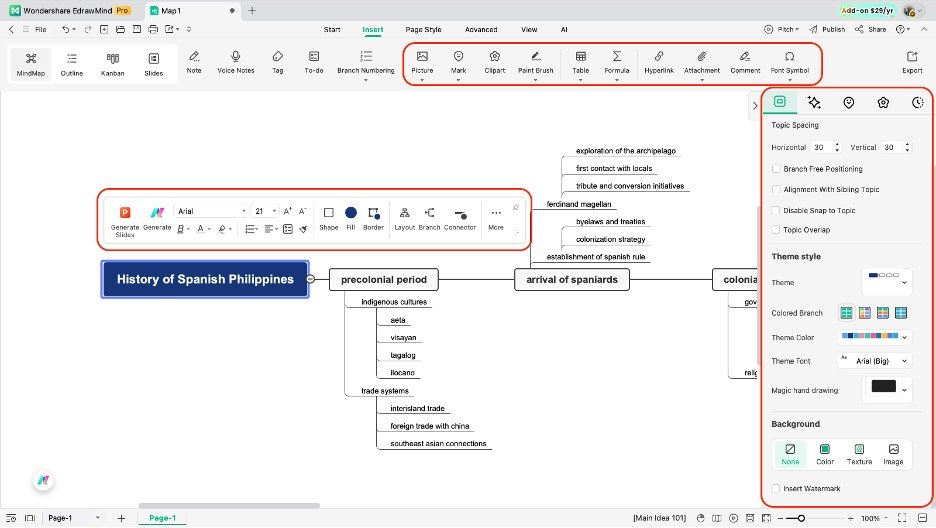Open Border options in floating toolbar
The width and height of the screenshot is (936, 528).
tap(373, 218)
